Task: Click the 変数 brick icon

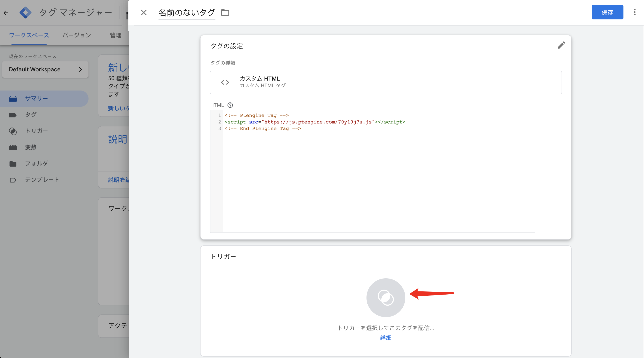Action: click(x=13, y=147)
